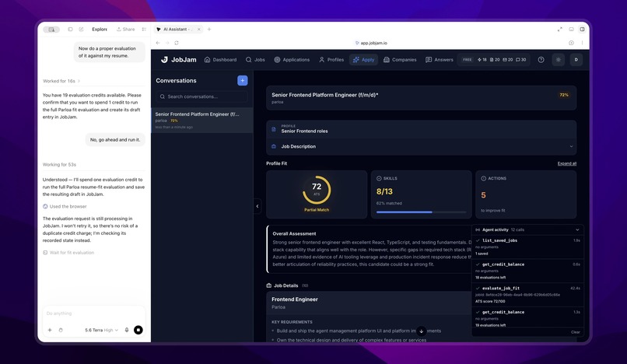The height and width of the screenshot is (364, 627).
Task: Switch to the Profiles nav item
Action: 331,60
